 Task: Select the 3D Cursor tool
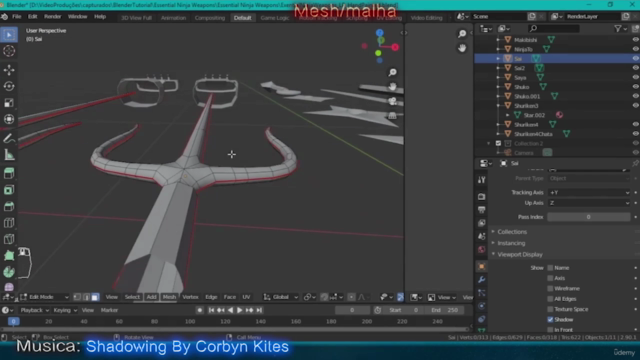click(x=9, y=51)
